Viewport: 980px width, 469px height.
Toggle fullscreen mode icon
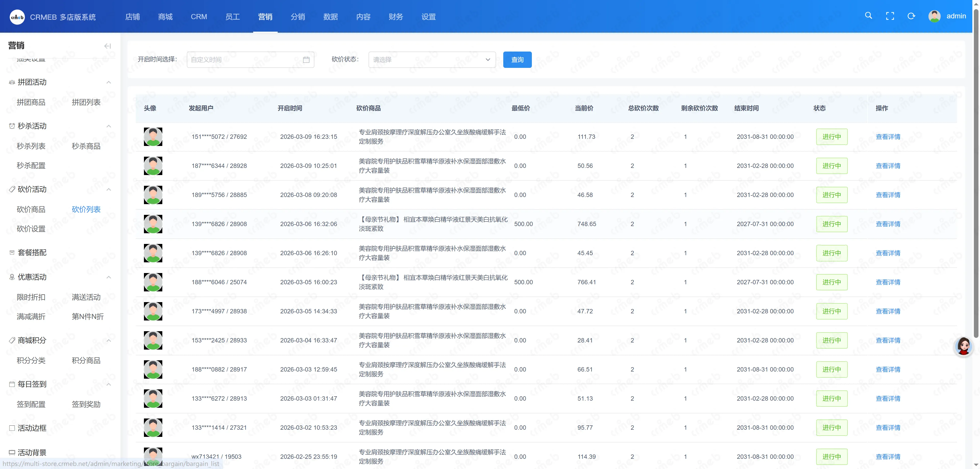pos(890,16)
